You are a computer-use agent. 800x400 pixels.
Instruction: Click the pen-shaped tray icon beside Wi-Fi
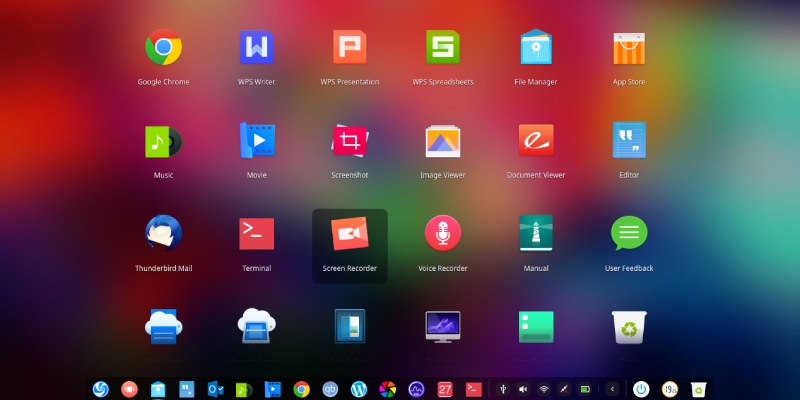click(x=564, y=389)
